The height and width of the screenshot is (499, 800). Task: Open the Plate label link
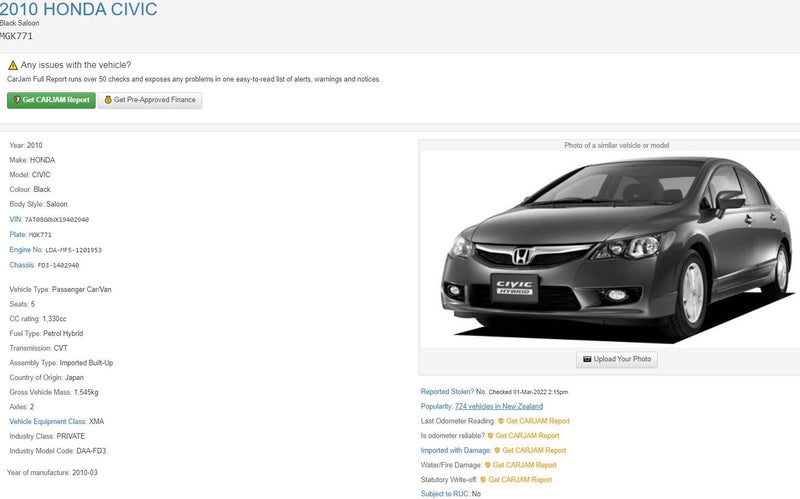pos(17,234)
